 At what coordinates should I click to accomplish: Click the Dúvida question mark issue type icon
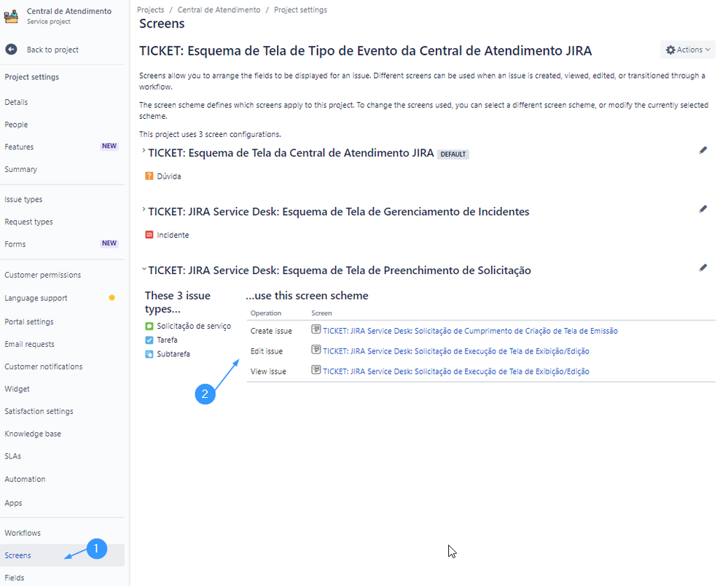coord(151,176)
